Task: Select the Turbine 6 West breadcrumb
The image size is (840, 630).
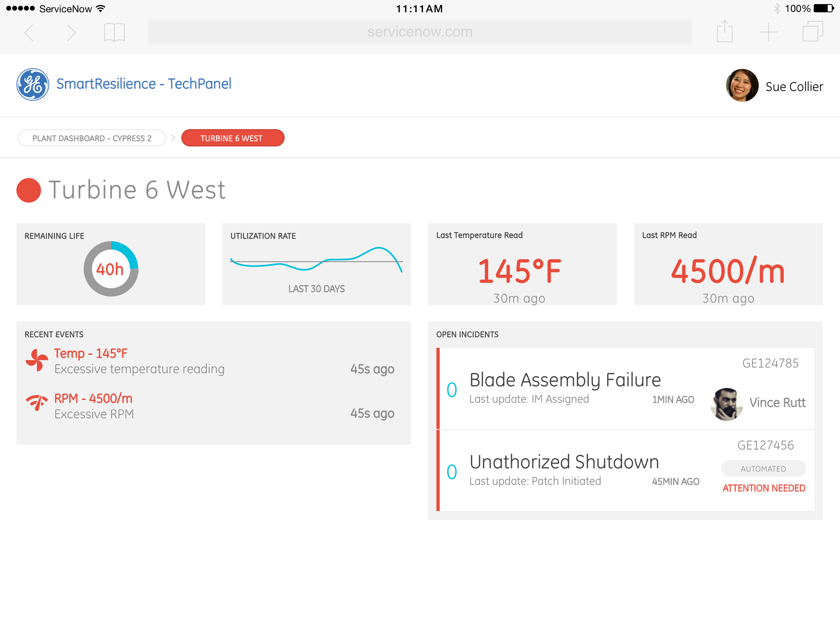Action: [x=233, y=138]
